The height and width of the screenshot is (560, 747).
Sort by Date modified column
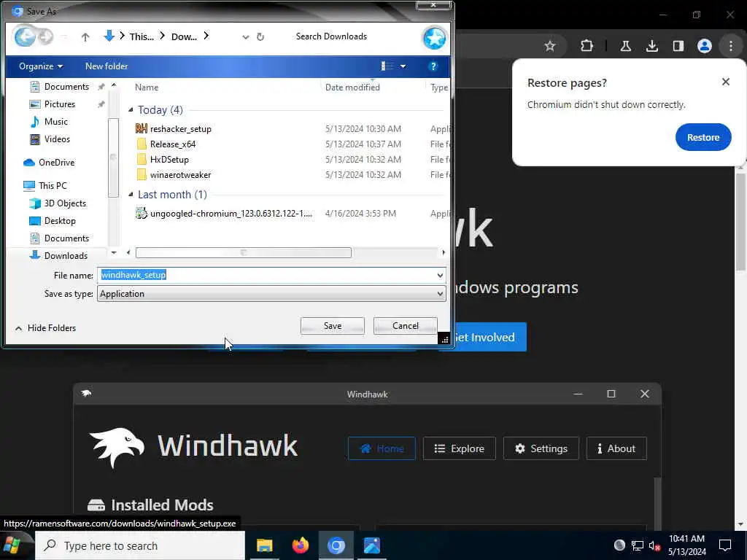coord(352,87)
